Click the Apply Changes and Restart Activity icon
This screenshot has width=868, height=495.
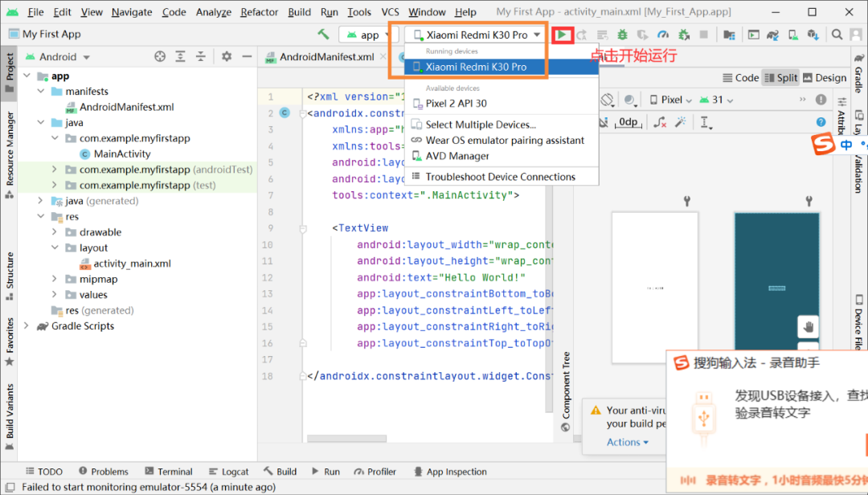[582, 35]
